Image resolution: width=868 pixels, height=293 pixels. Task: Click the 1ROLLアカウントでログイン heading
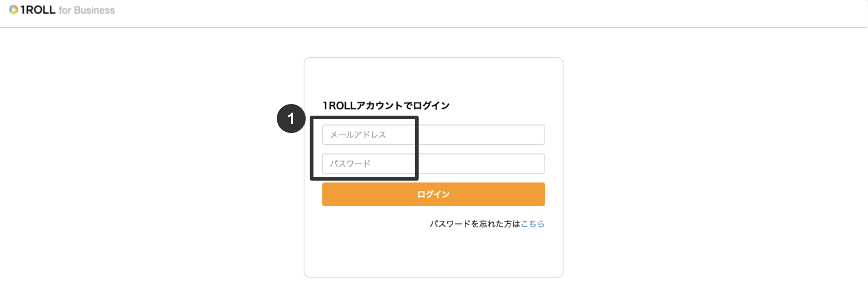click(386, 105)
